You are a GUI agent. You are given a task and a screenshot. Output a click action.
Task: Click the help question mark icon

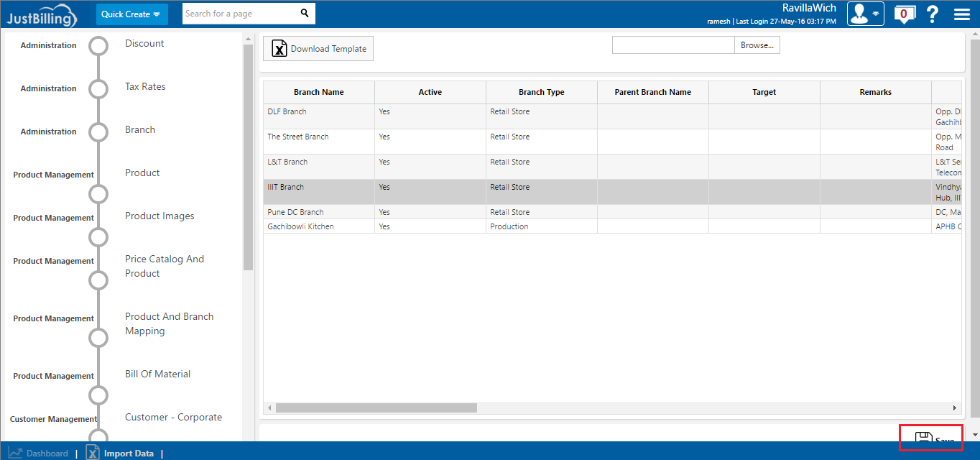933,14
